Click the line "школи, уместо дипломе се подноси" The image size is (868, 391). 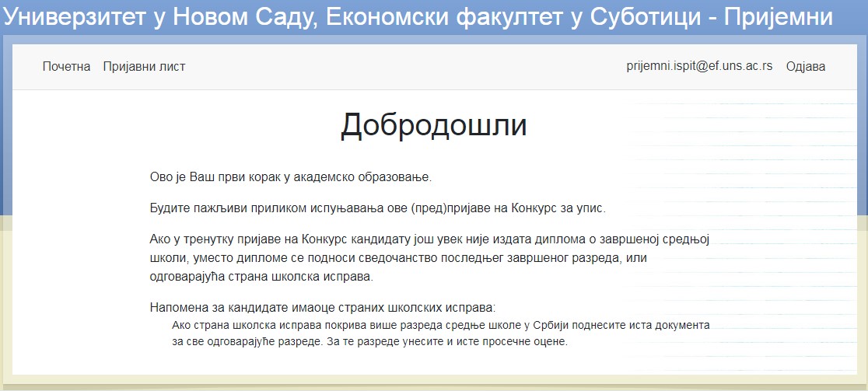click(x=398, y=258)
